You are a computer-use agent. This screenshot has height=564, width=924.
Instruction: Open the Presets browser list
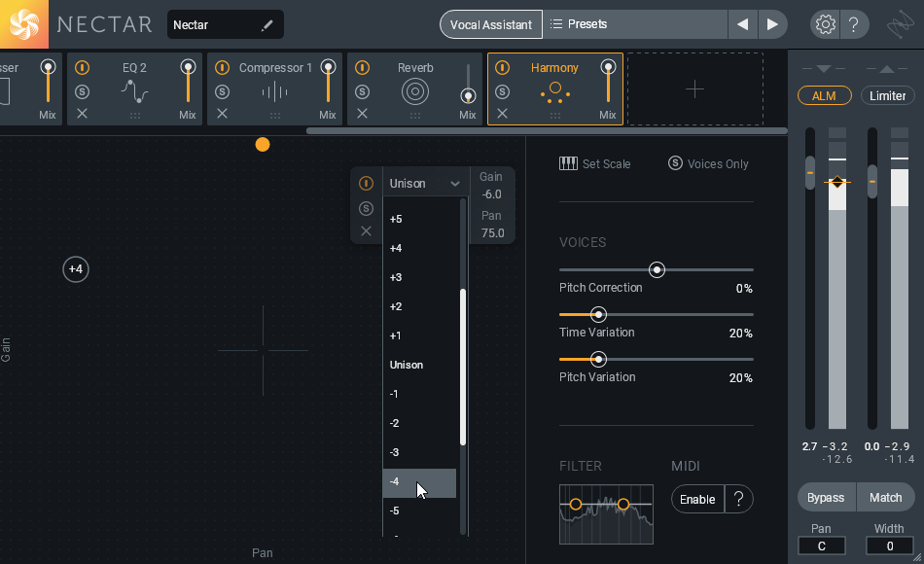(635, 24)
